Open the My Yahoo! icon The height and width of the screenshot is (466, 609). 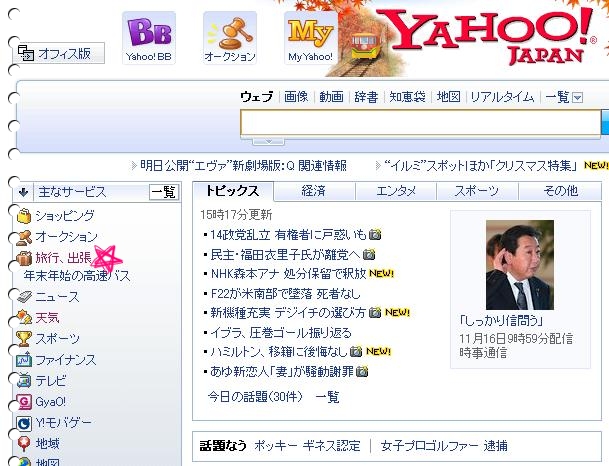[x=311, y=38]
